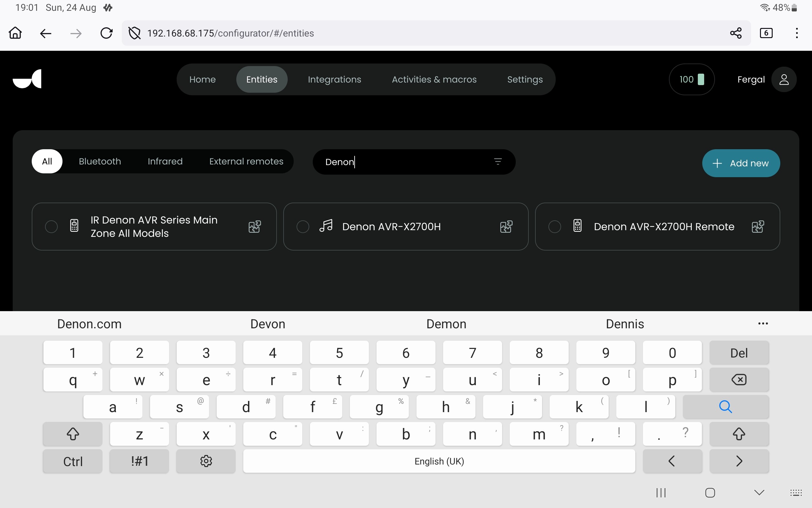Tap the Android home navigation button
This screenshot has height=508, width=812.
[x=710, y=492]
